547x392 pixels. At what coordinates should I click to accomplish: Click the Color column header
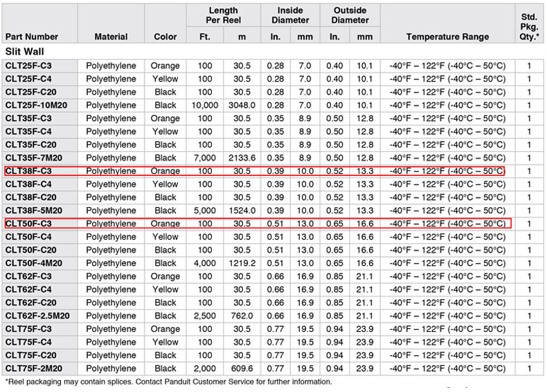coord(165,37)
